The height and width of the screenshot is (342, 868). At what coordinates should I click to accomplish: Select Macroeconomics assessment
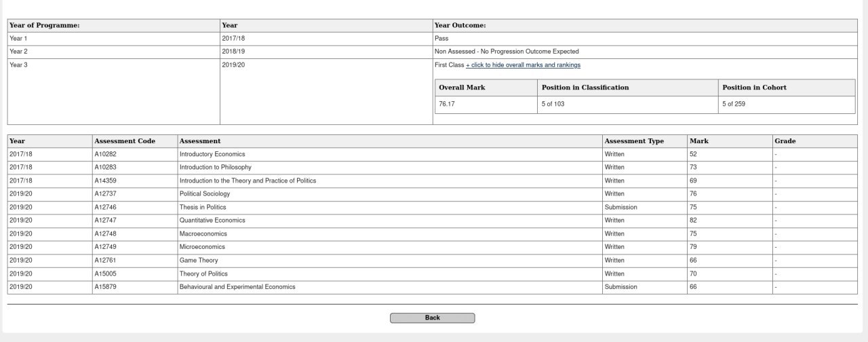point(203,233)
